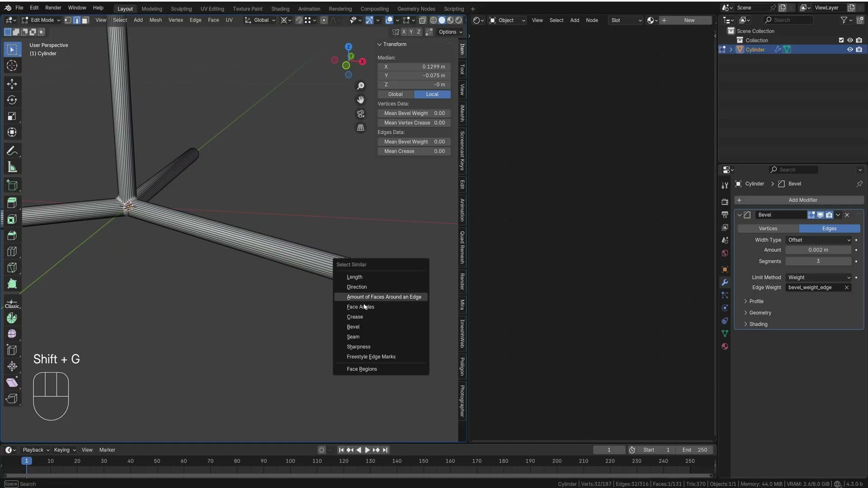Select the Measure tool
Viewport: 868px width, 488px height.
12,167
